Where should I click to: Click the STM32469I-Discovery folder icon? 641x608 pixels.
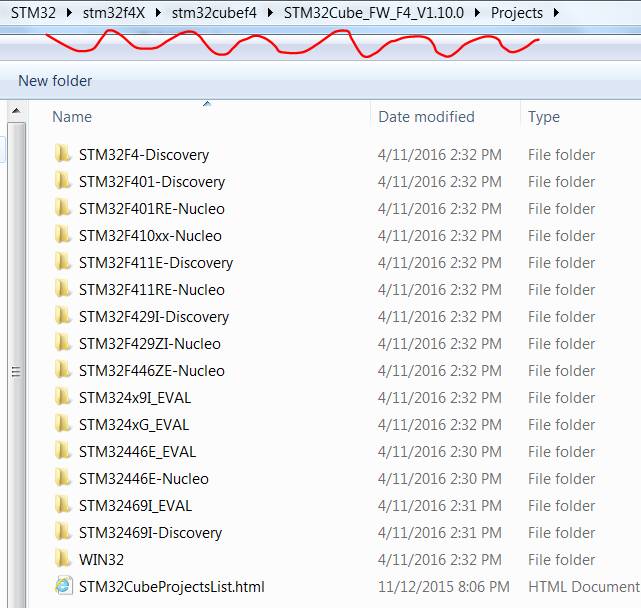click(x=63, y=532)
